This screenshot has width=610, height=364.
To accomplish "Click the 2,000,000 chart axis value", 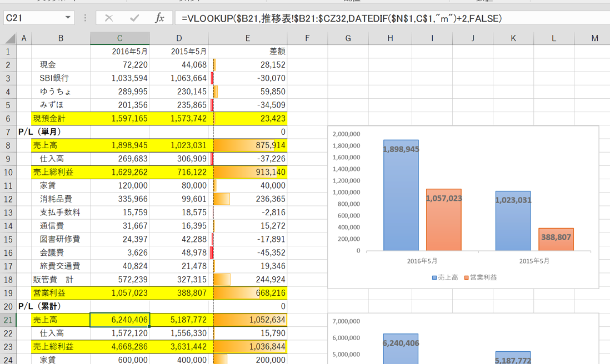I will pos(346,134).
